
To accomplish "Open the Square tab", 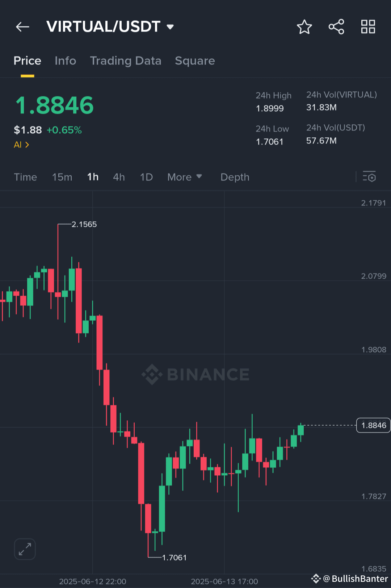I will [x=195, y=61].
